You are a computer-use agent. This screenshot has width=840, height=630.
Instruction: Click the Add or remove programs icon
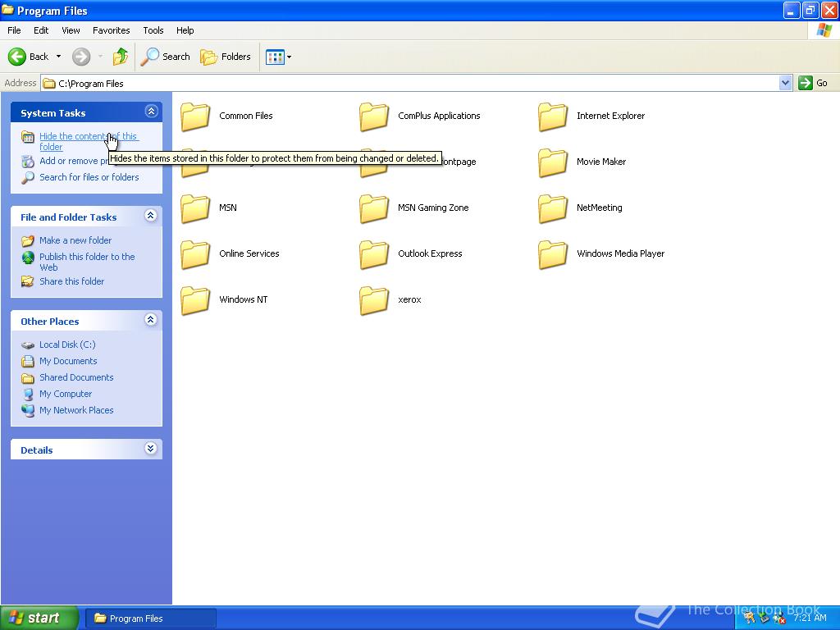(28, 161)
